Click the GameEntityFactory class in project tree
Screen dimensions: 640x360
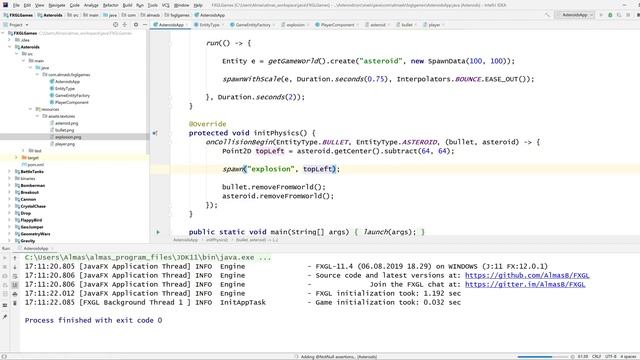point(72,96)
